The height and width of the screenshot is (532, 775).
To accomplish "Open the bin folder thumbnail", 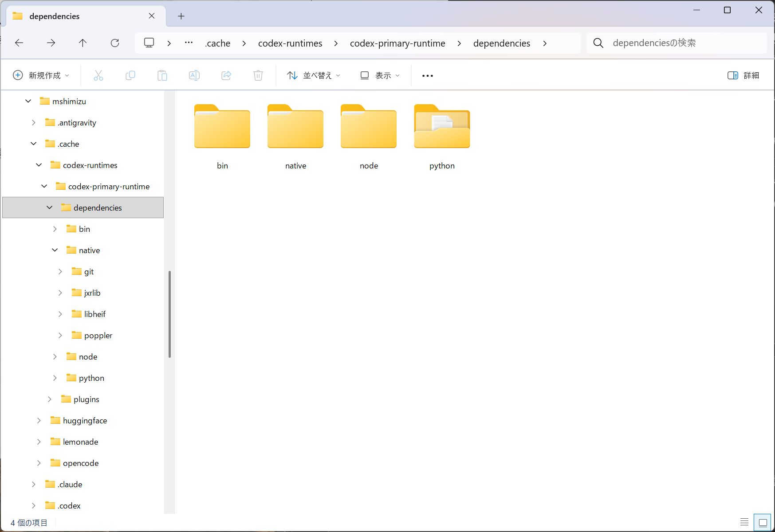I will tap(222, 126).
